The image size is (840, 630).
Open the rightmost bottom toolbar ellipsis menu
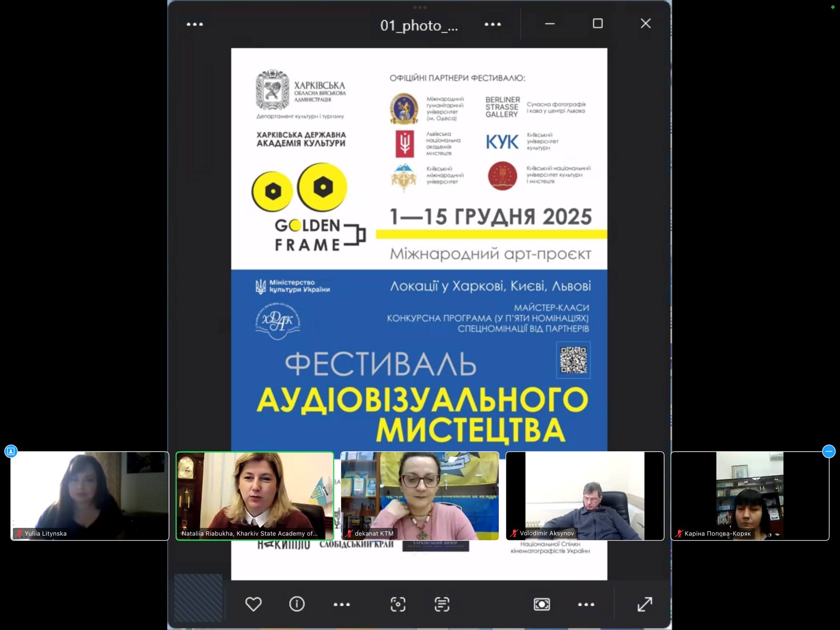(x=586, y=604)
